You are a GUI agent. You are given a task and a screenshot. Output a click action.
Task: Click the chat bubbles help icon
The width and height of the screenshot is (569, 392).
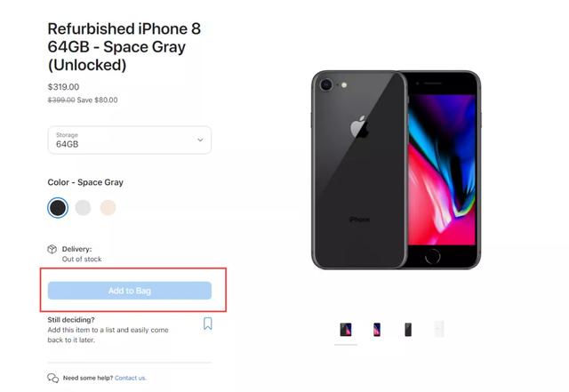coord(53,378)
